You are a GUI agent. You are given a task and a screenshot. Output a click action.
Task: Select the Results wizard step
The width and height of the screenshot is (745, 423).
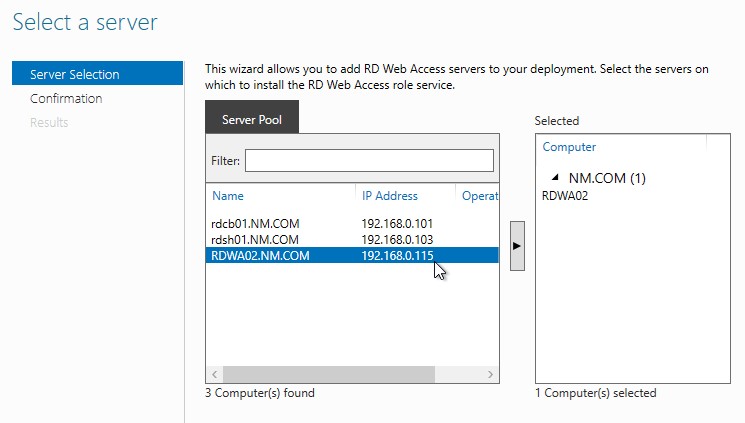pos(49,122)
